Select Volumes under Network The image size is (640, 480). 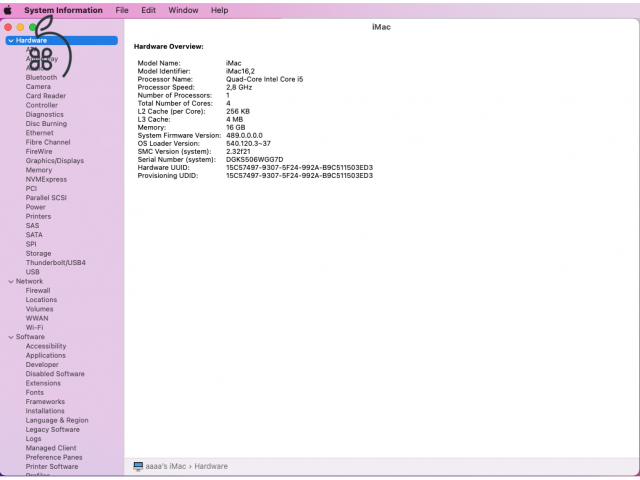click(x=39, y=309)
